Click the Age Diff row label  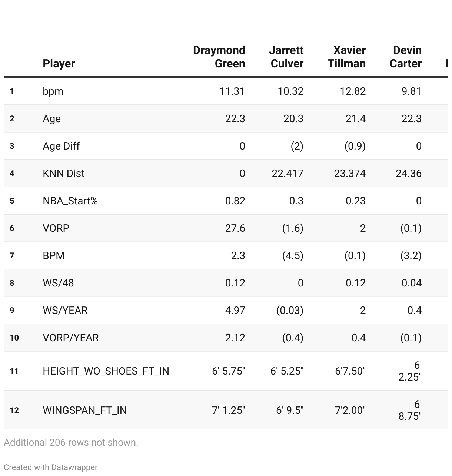pyautogui.click(x=61, y=146)
